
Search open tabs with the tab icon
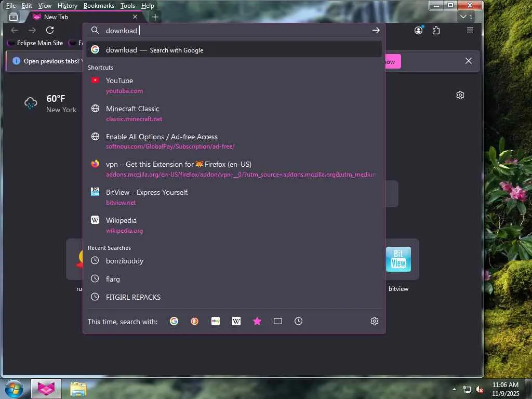point(278,321)
